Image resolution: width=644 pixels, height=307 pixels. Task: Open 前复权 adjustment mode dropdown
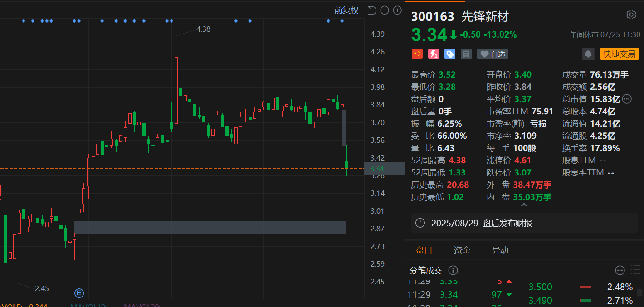point(346,10)
